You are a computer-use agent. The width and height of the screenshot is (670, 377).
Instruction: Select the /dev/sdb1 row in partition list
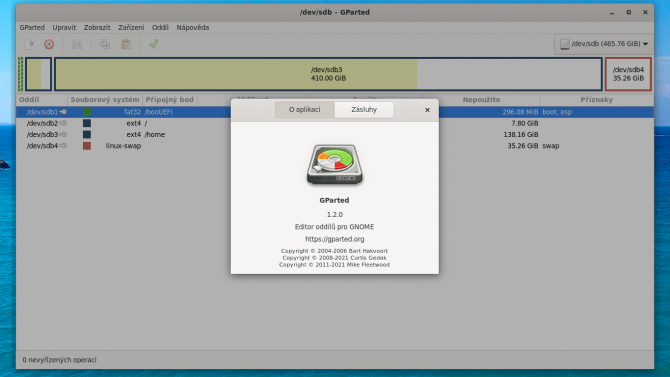point(335,112)
